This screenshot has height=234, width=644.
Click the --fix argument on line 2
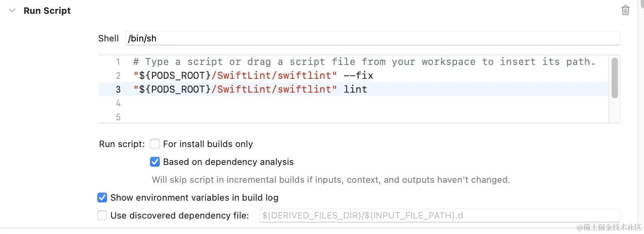point(358,76)
